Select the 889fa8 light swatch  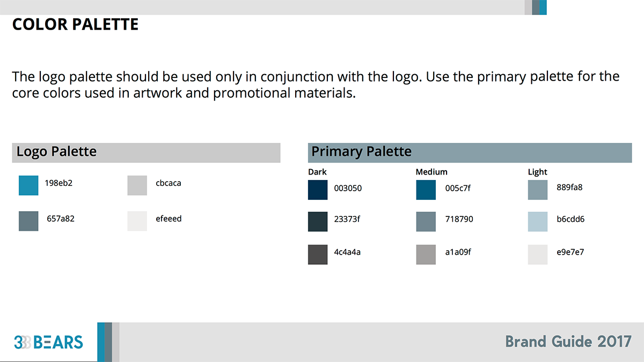coord(538,190)
